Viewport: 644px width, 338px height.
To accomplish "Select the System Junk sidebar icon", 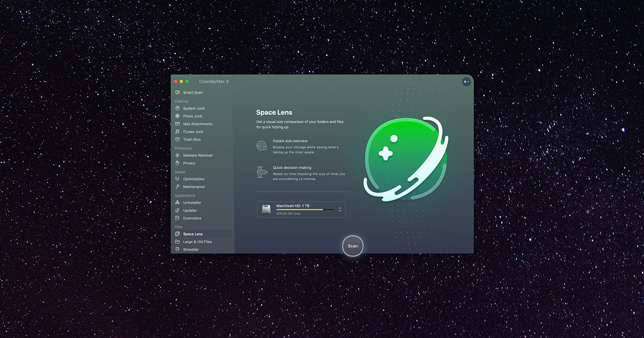I will point(177,108).
